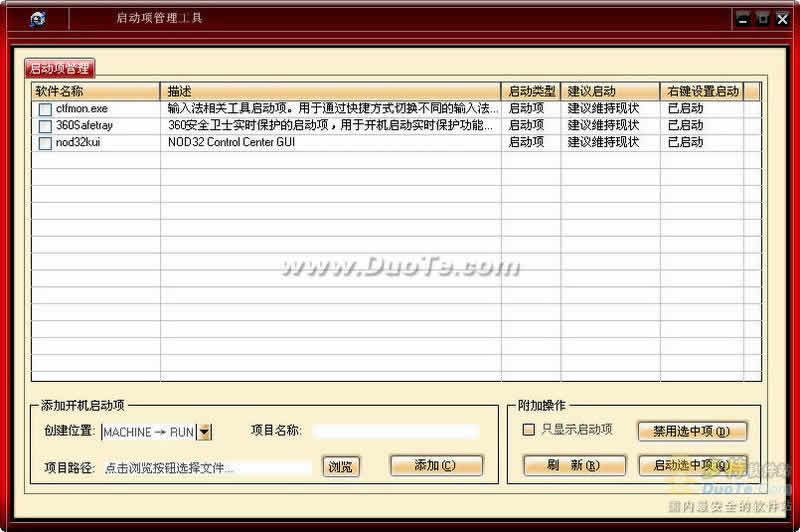Screen dimensions: 800x532
Task: Click the 启动类型 column header
Action: point(531,91)
